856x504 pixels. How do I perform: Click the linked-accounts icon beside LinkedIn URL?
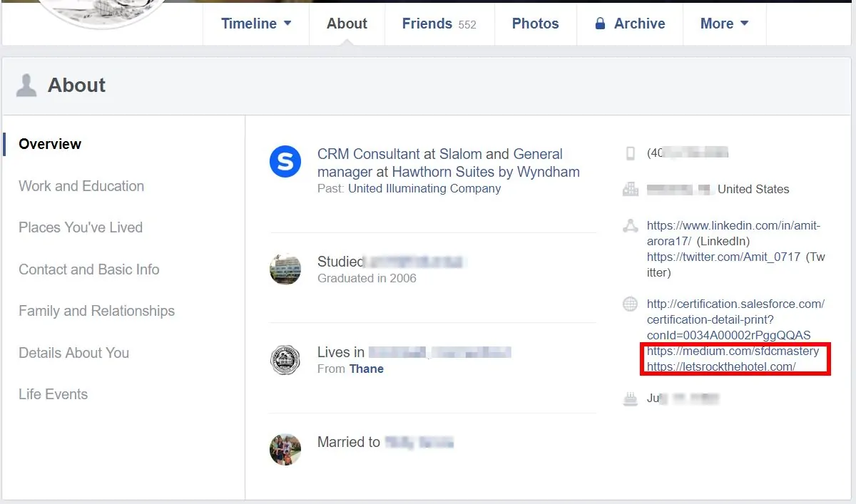point(630,225)
